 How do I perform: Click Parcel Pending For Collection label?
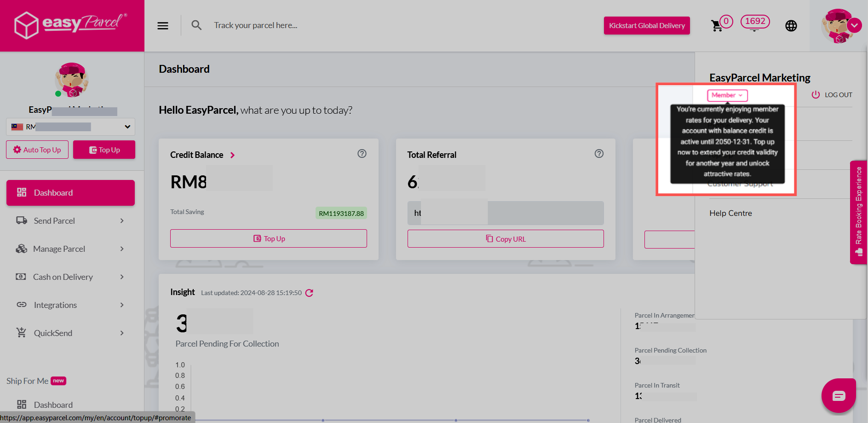[x=227, y=344]
